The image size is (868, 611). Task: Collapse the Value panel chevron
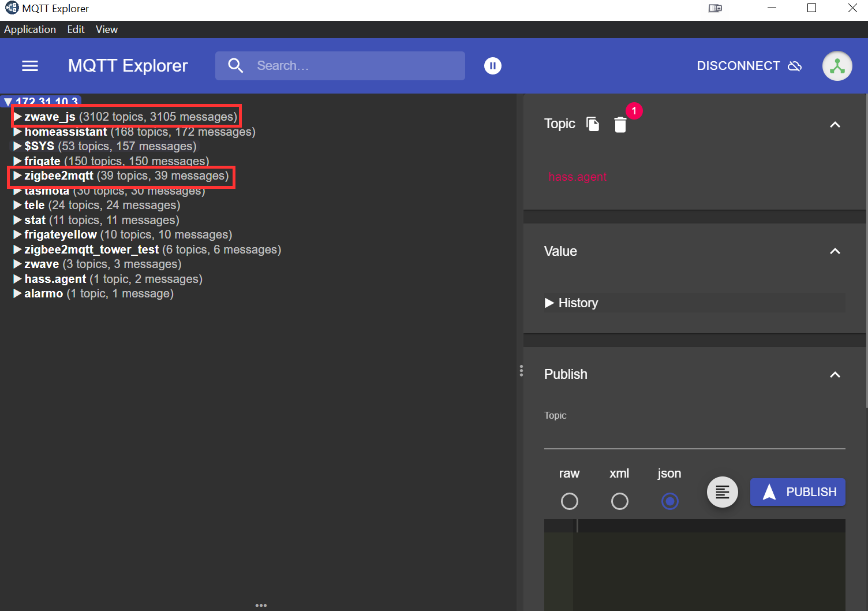835,251
